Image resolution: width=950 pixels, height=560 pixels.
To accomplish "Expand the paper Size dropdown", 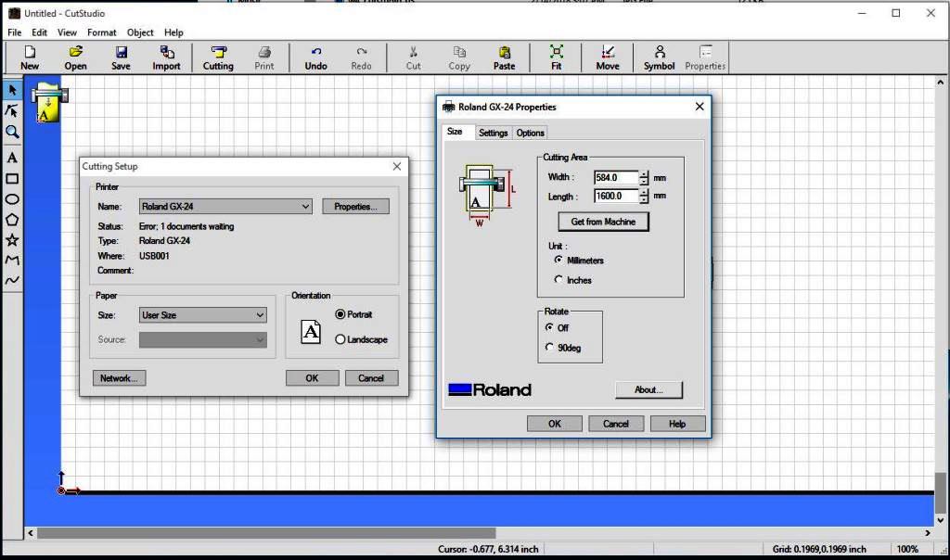I will pyautogui.click(x=260, y=315).
